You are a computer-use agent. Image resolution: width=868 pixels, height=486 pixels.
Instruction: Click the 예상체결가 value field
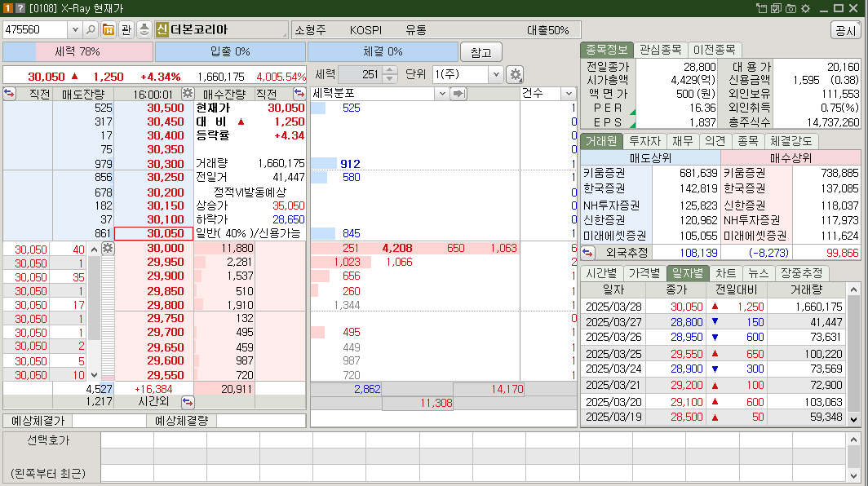pyautogui.click(x=109, y=421)
